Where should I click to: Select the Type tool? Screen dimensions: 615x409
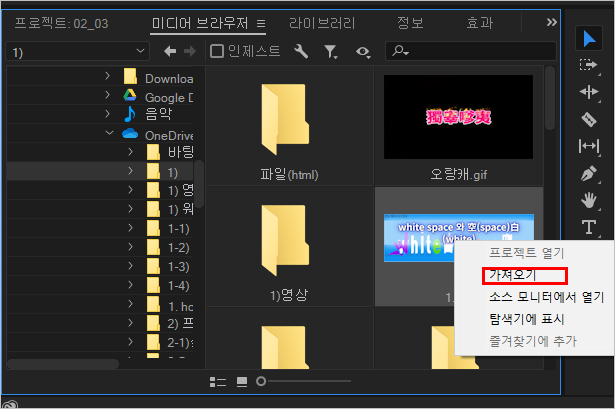click(x=589, y=227)
